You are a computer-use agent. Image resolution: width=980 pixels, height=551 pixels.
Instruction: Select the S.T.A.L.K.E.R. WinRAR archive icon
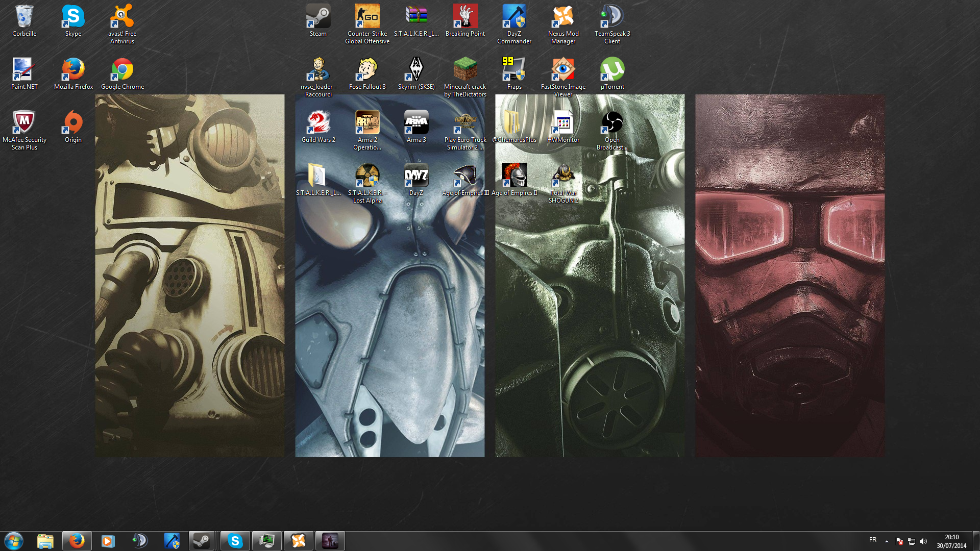(416, 21)
